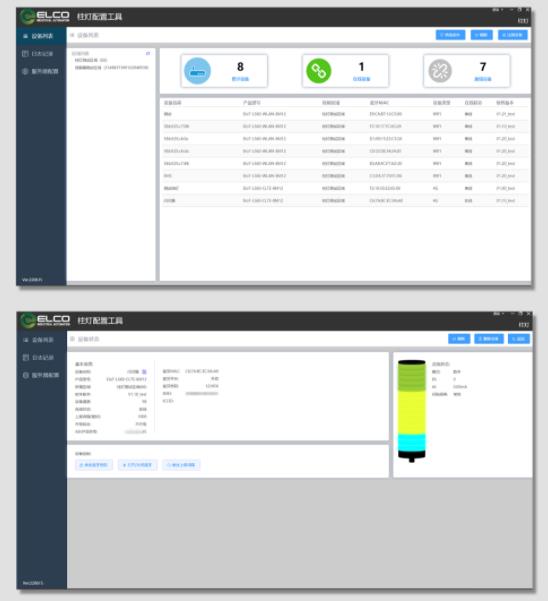This screenshot has width=548, height=601.
Task: Click the gray broken-link offline devices icon
Action: tap(440, 71)
